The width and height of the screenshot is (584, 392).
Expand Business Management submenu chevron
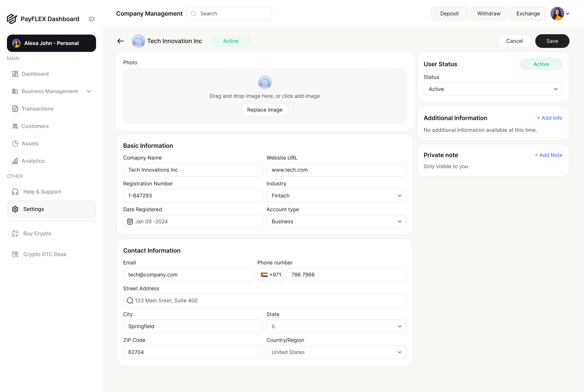pos(89,91)
